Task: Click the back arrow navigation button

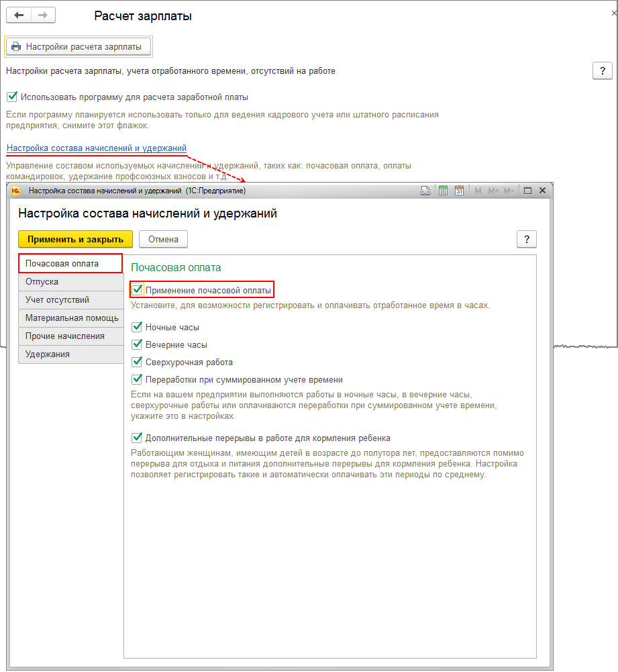Action: [18, 15]
